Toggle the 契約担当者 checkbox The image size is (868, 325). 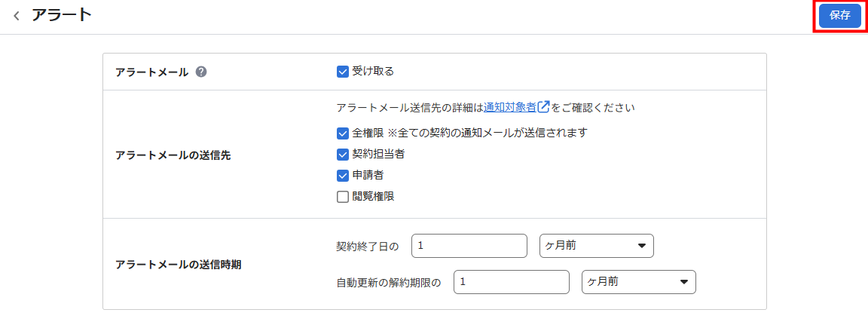(x=342, y=155)
